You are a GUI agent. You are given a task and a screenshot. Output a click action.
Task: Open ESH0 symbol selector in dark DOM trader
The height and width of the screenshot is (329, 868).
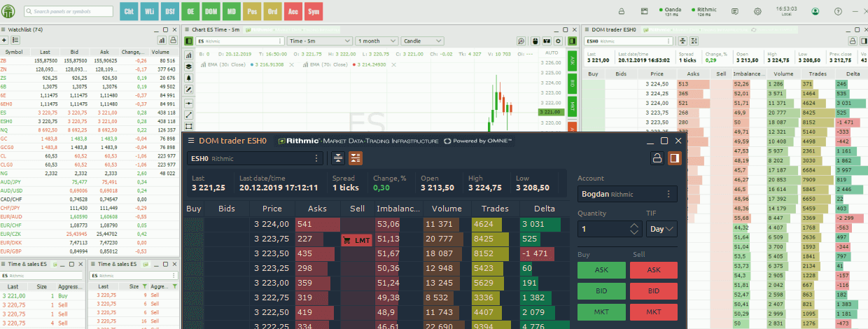pos(256,158)
